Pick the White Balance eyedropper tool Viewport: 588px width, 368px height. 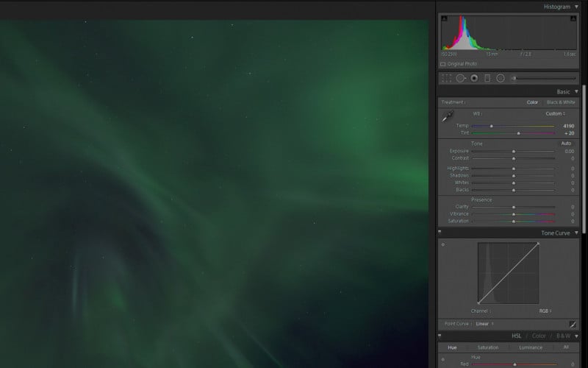tap(448, 116)
